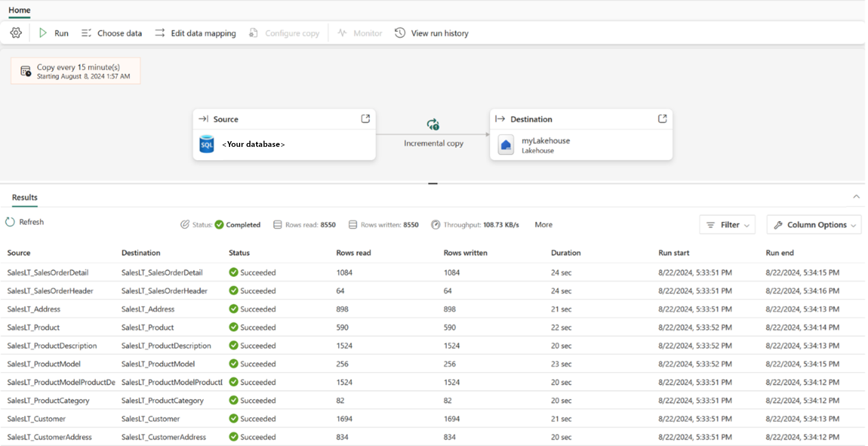
Task: Click the SQL database source icon
Action: click(x=206, y=144)
